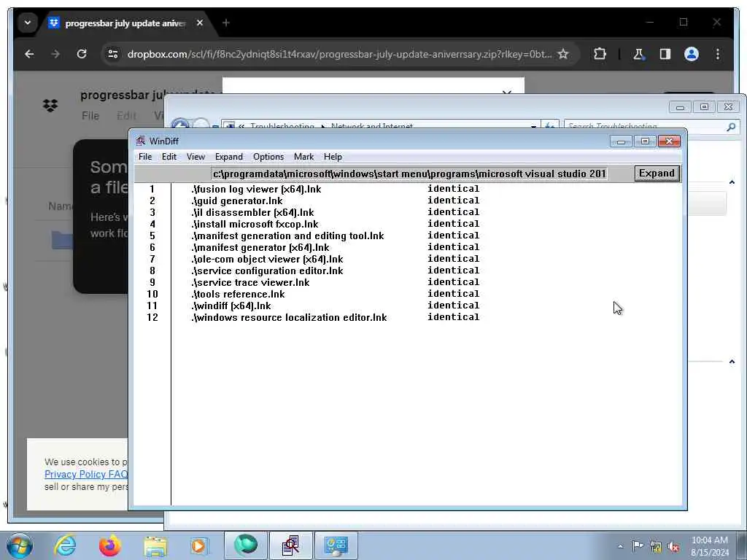Switch to Troubleshooting control panel taskbar button

[336, 545]
